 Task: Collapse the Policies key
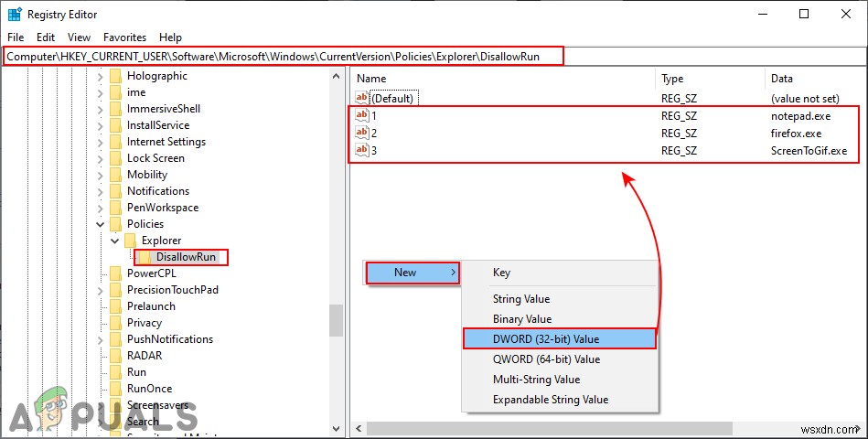(x=101, y=224)
